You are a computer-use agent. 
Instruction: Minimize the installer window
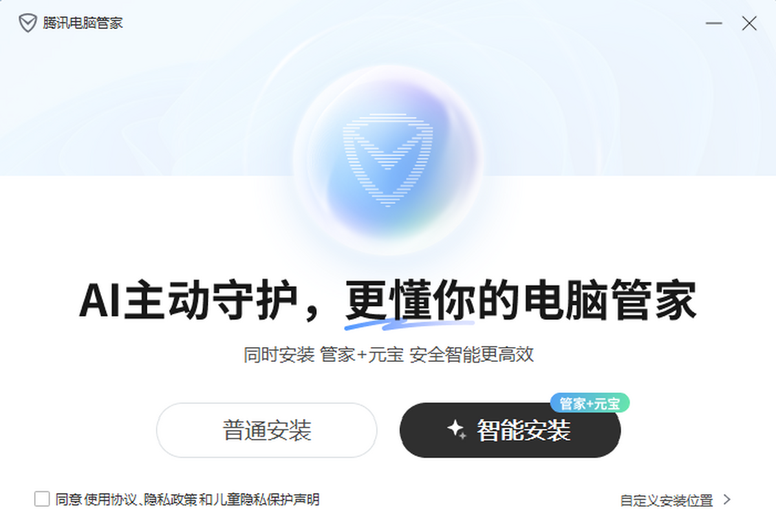pyautogui.click(x=714, y=24)
